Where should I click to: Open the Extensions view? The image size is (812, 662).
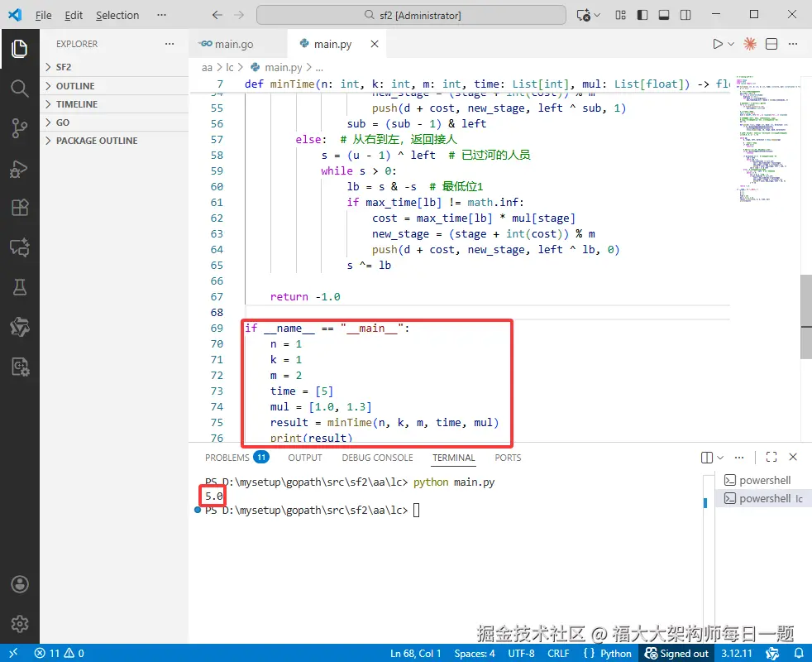pyautogui.click(x=20, y=208)
